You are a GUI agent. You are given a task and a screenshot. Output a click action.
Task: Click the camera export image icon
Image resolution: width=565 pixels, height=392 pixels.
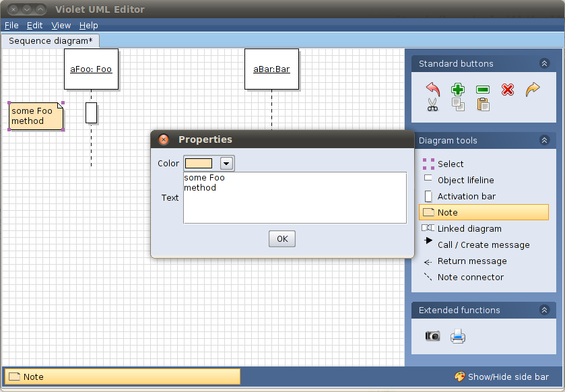(432, 335)
